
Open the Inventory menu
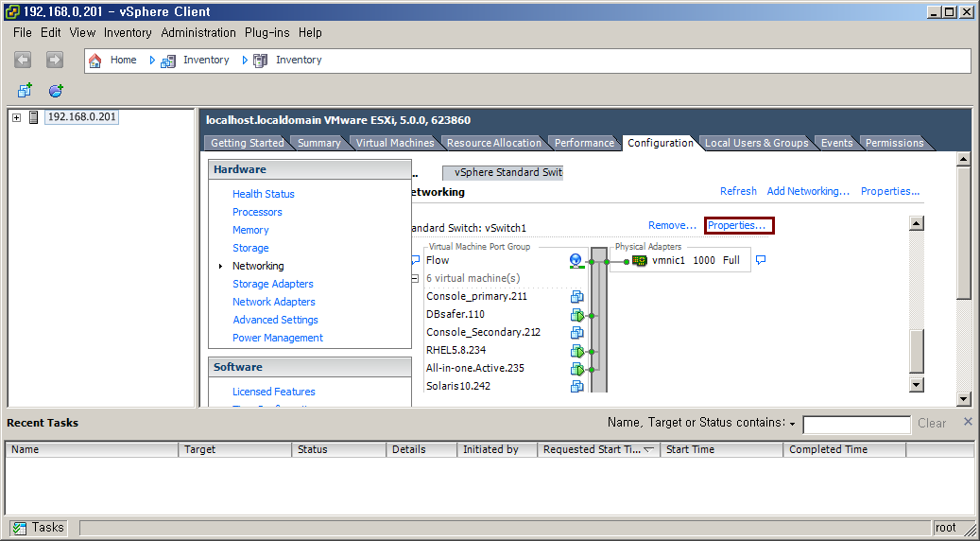pyautogui.click(x=128, y=32)
